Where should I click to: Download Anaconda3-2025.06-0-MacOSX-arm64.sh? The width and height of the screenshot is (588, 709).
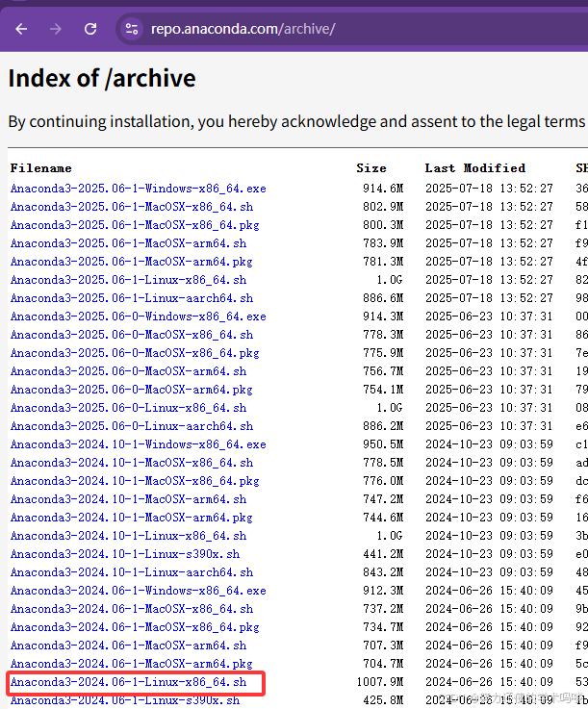[128, 371]
